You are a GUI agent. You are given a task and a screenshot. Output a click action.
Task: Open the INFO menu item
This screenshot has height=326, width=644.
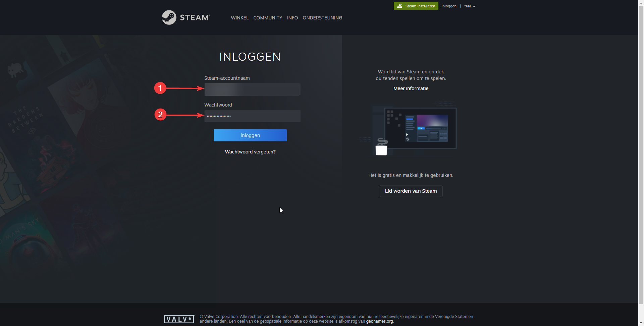click(x=292, y=18)
